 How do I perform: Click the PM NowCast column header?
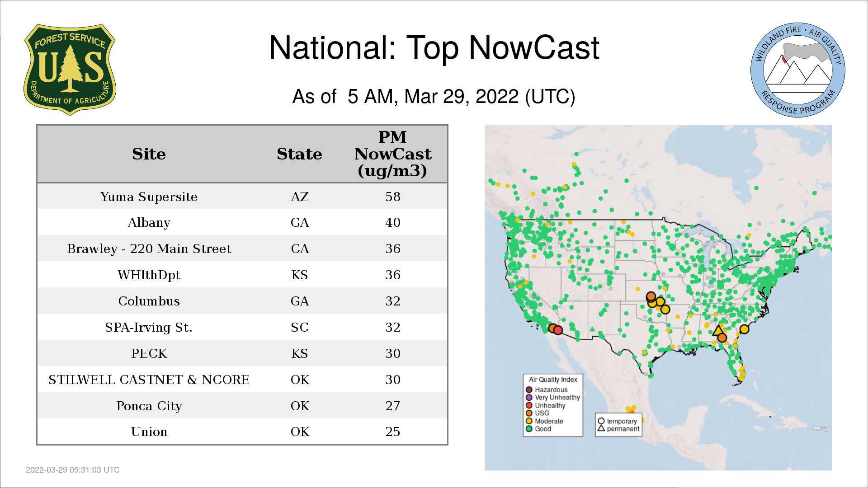392,154
